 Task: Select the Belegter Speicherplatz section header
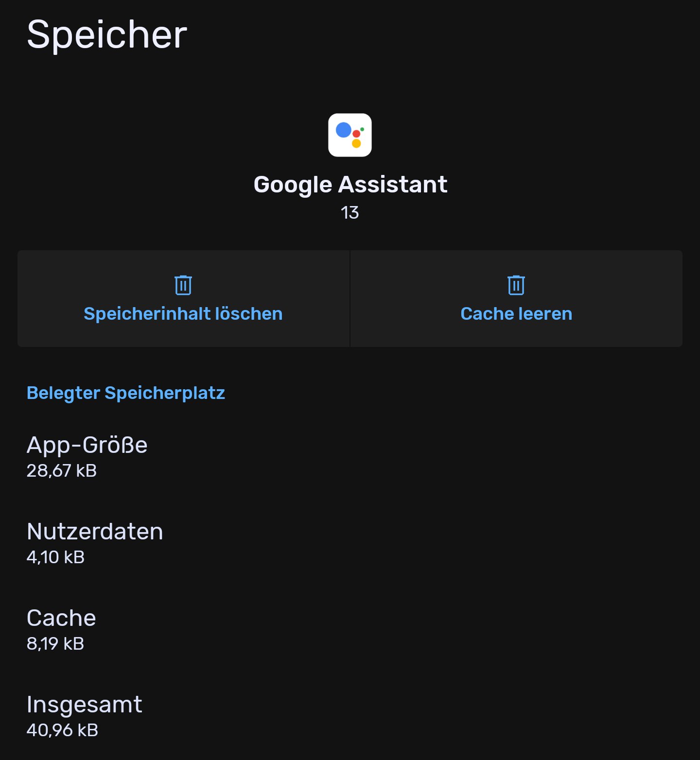126,393
